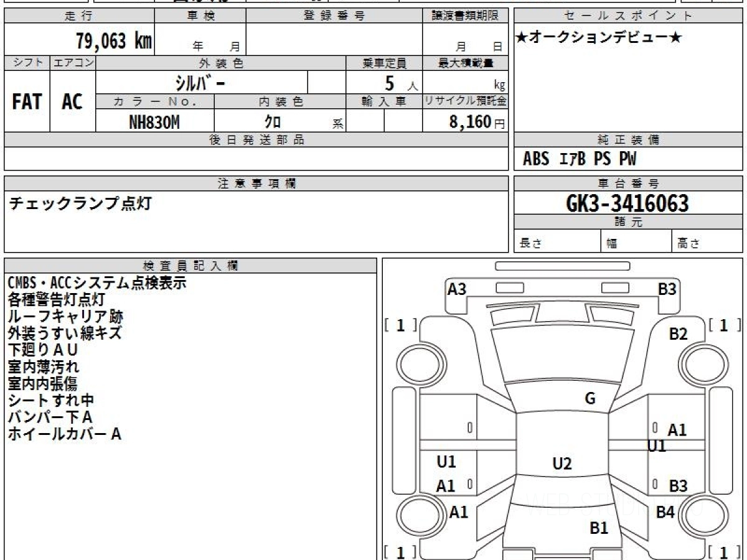Select the 車台番号 header
This screenshot has width=747, height=560.
pos(628,184)
